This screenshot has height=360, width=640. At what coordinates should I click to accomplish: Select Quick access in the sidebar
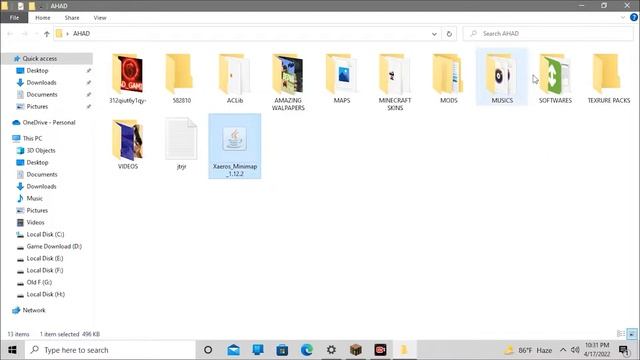click(x=47, y=59)
